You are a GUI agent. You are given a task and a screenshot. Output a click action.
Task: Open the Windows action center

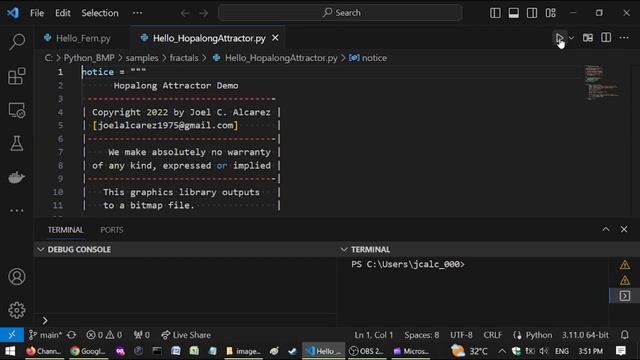[x=621, y=351]
